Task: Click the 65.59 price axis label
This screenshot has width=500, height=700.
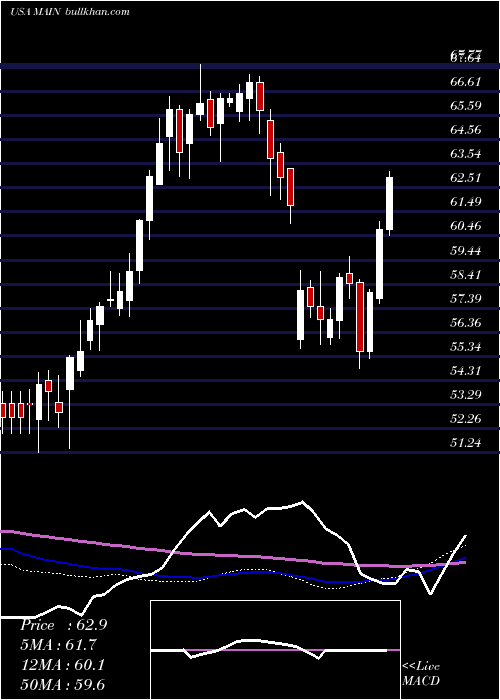Action: tap(466, 106)
